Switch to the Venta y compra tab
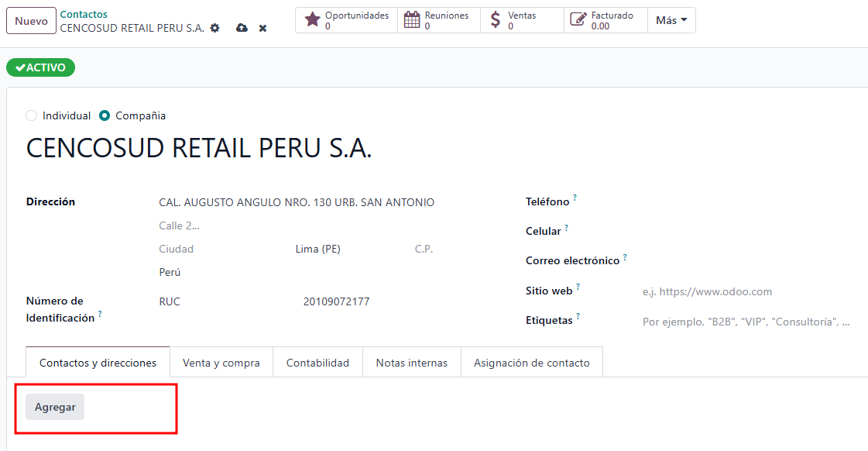Screen dimensions: 868x451 tap(221, 363)
